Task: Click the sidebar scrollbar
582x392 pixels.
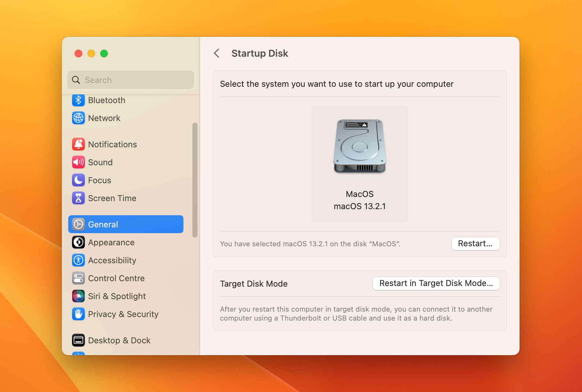Action: [x=195, y=180]
